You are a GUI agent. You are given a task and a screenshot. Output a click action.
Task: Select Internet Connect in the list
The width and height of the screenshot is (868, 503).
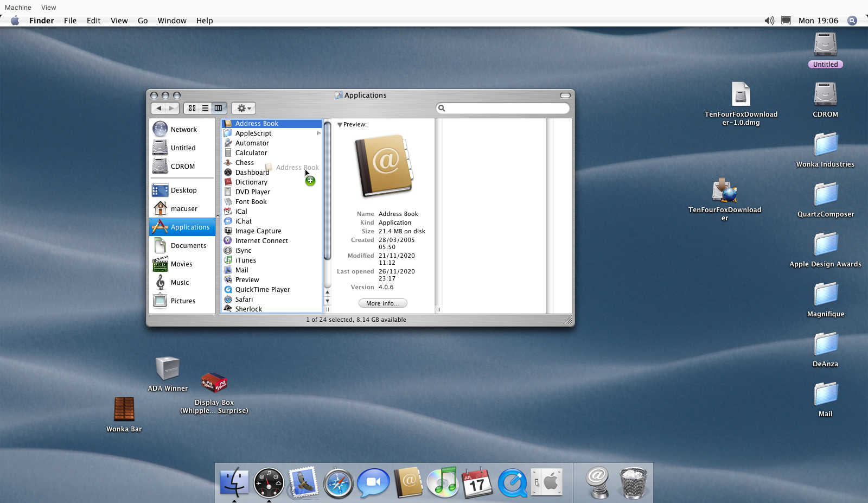(272, 241)
